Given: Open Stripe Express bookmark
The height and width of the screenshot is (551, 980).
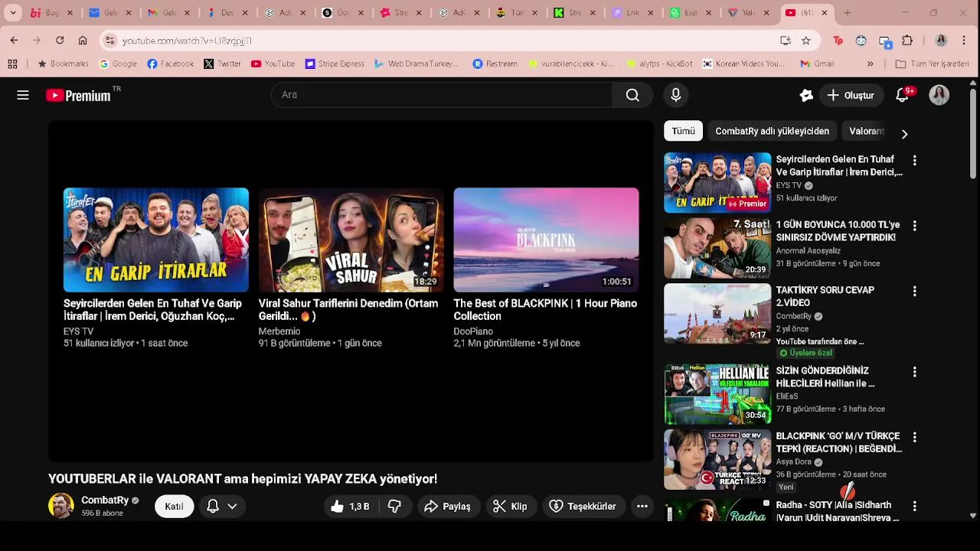Looking at the screenshot, I should click(335, 64).
